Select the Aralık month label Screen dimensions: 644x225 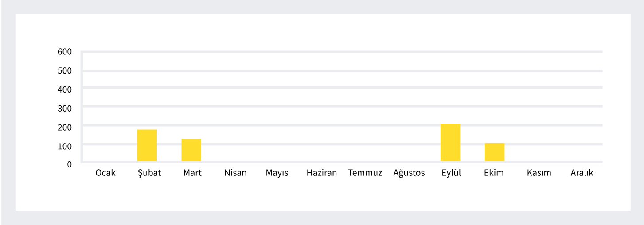pos(582,173)
